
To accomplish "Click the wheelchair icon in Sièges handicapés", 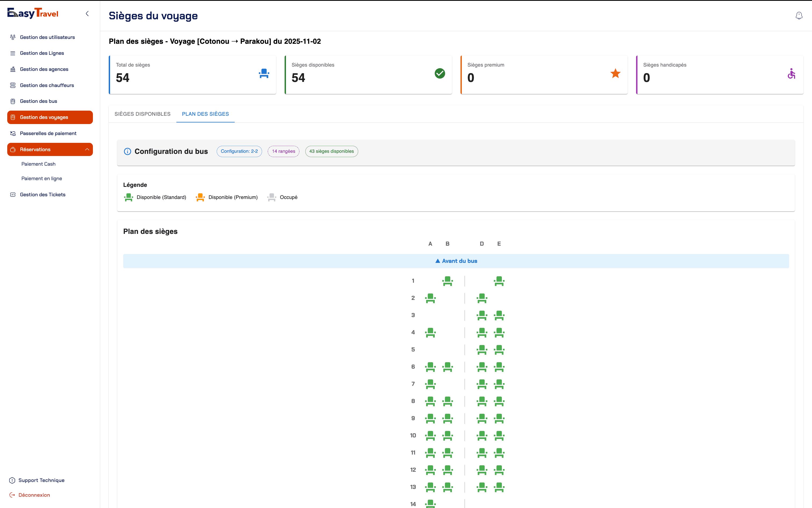I will coord(792,73).
